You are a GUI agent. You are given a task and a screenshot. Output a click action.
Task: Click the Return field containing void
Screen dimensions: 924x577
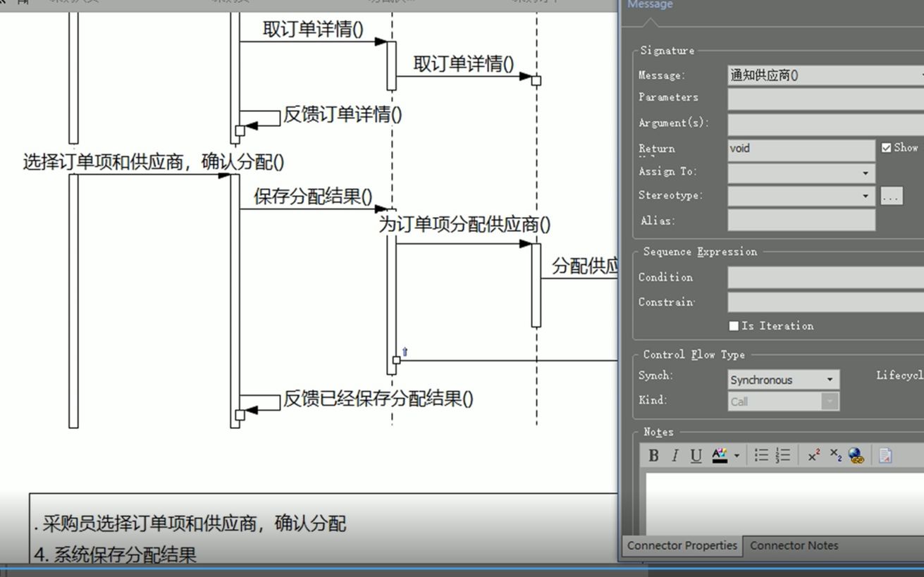coord(801,149)
